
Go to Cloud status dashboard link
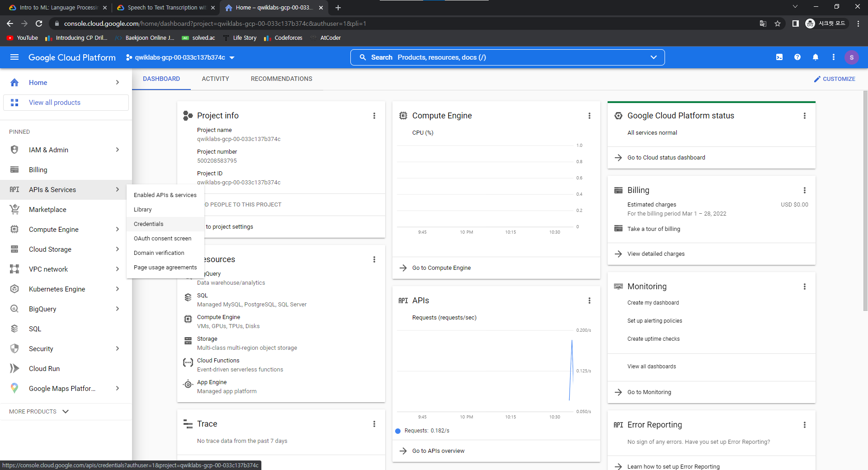click(x=666, y=158)
